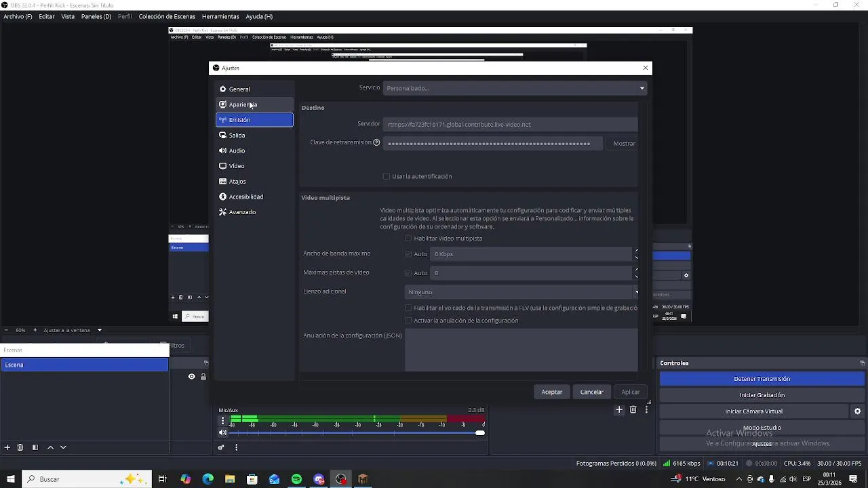868x488 pixels.
Task: Click Detener Transmisión button
Action: tap(762, 379)
